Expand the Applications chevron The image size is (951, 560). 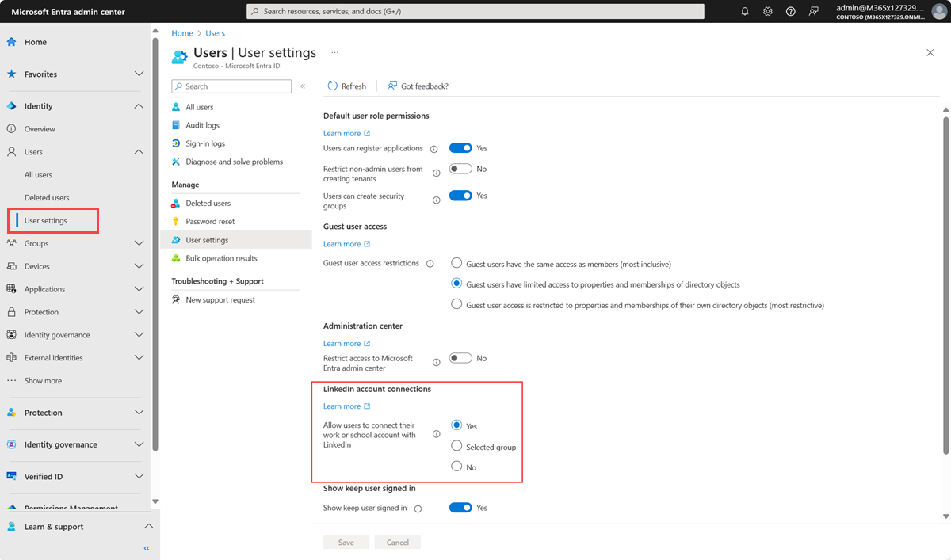(x=139, y=289)
